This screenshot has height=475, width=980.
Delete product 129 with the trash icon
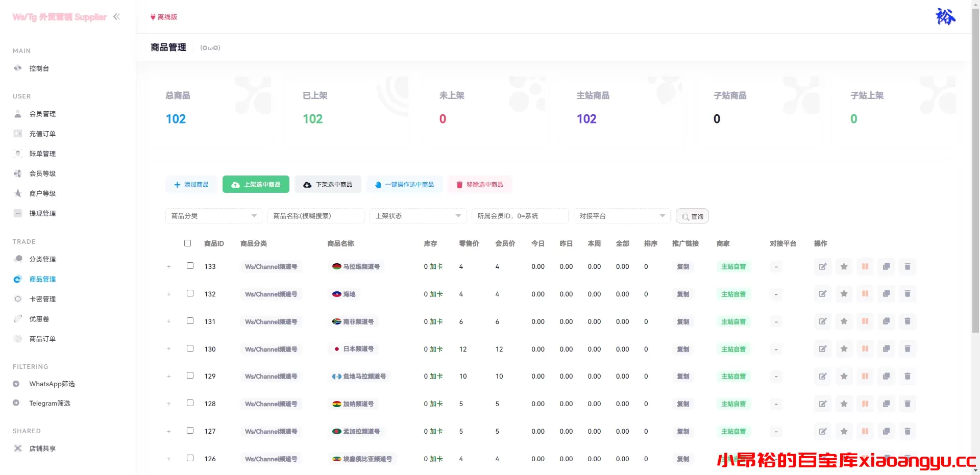pyautogui.click(x=908, y=376)
